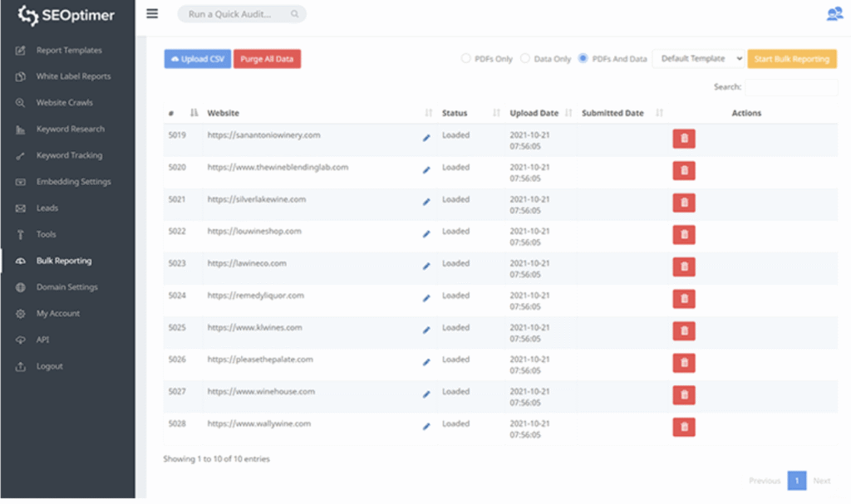Edit the winehouse.com row pencil icon
Viewport: 851px width, 504px height.
426,394
